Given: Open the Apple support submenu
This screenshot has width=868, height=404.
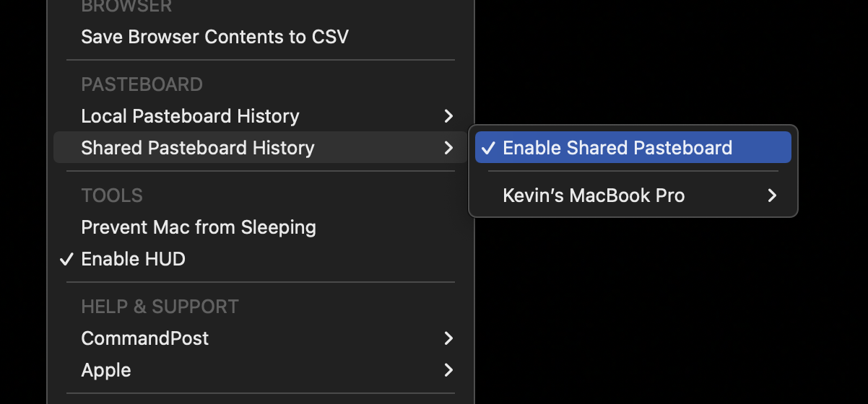Looking at the screenshot, I should (261, 370).
